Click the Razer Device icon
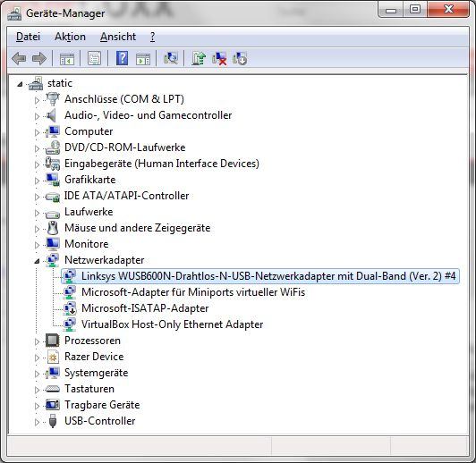Viewport: 476px width, 463px height. pyautogui.click(x=53, y=358)
